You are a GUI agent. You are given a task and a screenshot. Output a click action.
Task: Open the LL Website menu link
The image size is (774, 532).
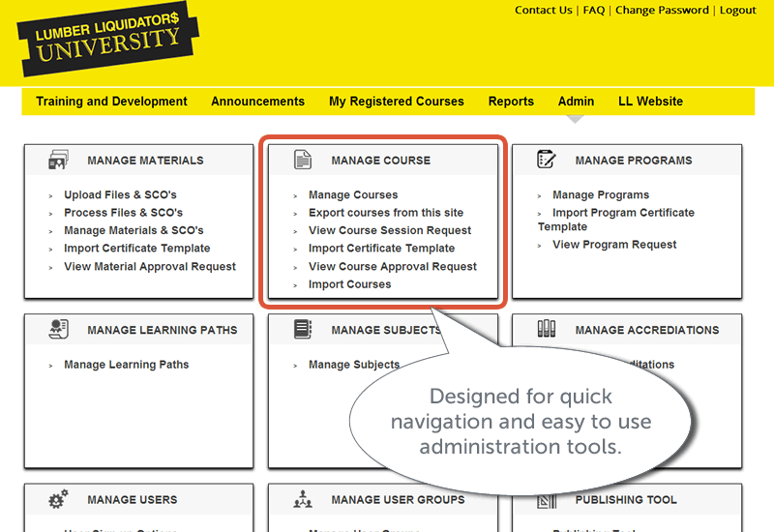[650, 102]
